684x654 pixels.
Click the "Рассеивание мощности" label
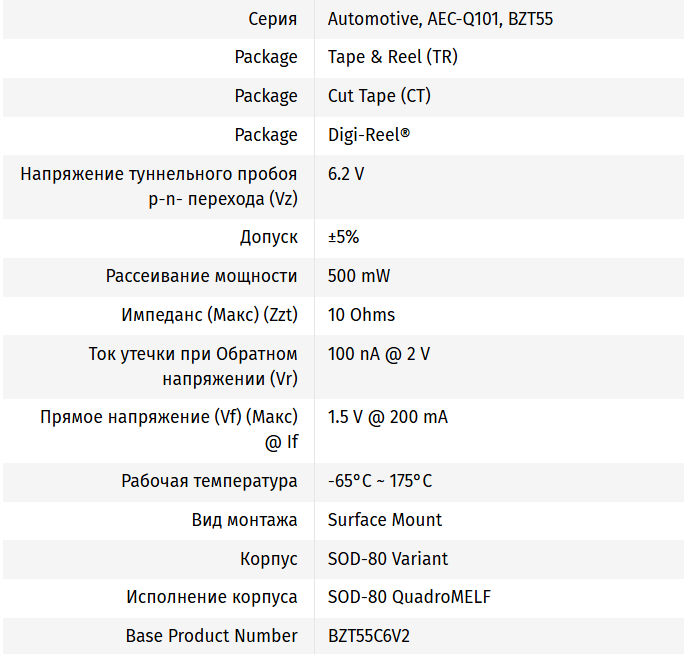tap(202, 276)
